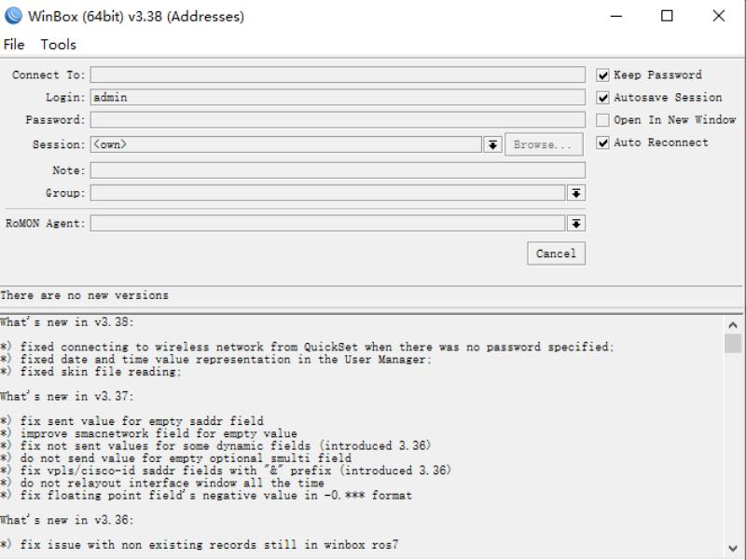Expand the Session dropdown arrow

pyautogui.click(x=493, y=144)
